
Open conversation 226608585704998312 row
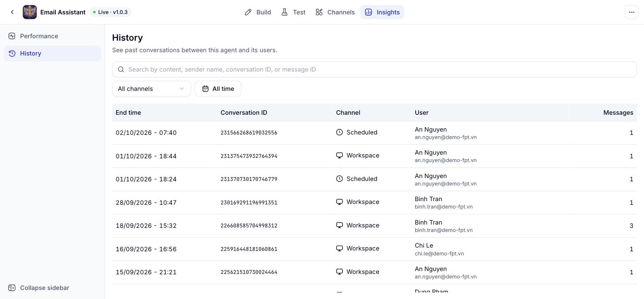pyautogui.click(x=375, y=226)
